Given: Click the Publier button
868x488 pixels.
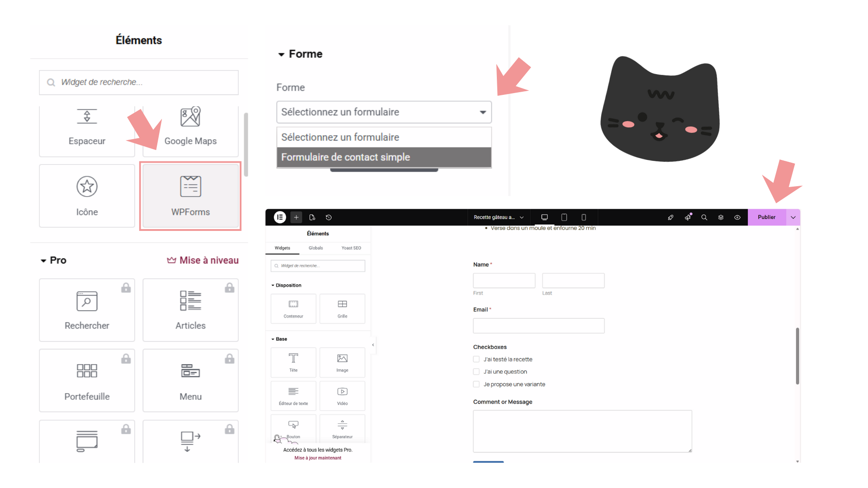Looking at the screenshot, I should [x=766, y=217].
